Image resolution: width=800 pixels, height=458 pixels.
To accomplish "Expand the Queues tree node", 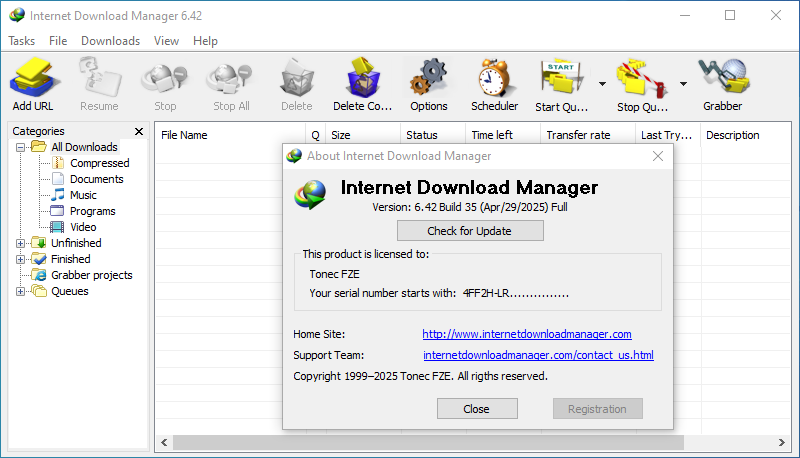I will [x=20, y=291].
